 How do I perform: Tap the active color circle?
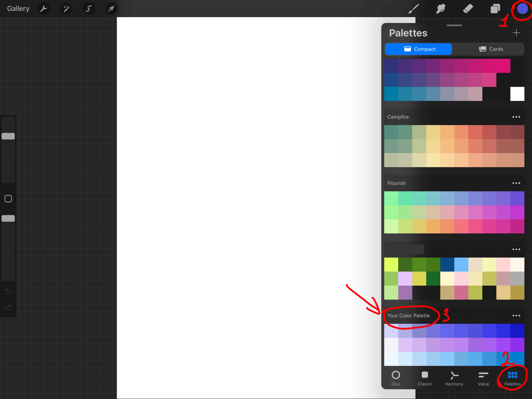(522, 9)
